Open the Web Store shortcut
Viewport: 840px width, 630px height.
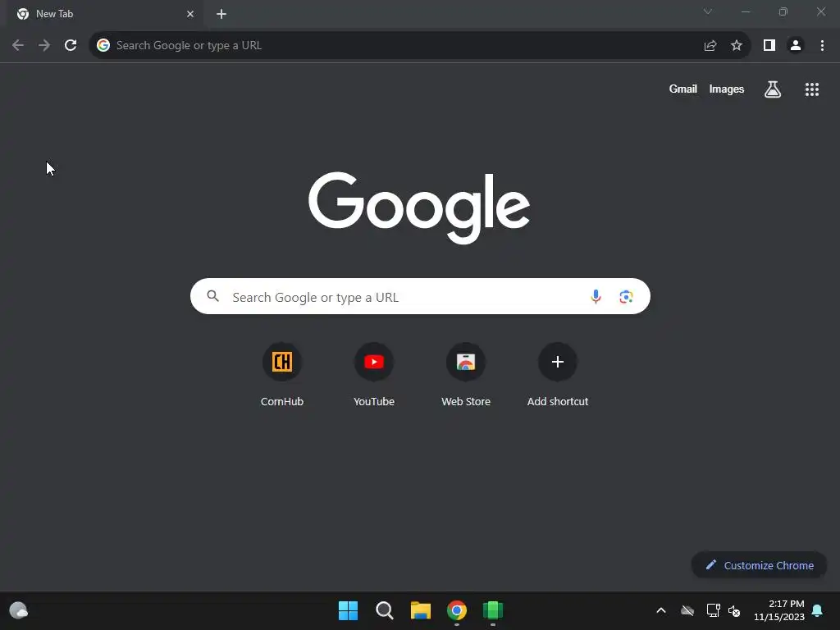[466, 374]
